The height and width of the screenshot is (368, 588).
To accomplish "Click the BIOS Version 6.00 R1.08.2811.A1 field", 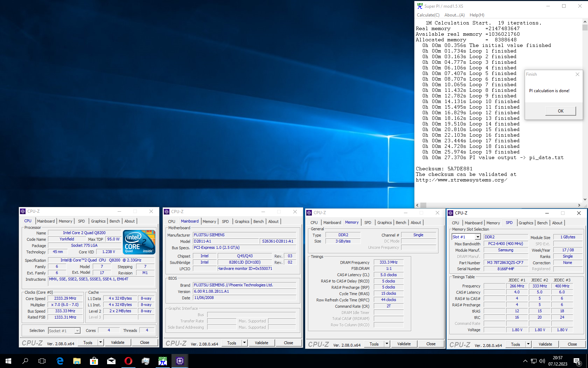I will (244, 291).
